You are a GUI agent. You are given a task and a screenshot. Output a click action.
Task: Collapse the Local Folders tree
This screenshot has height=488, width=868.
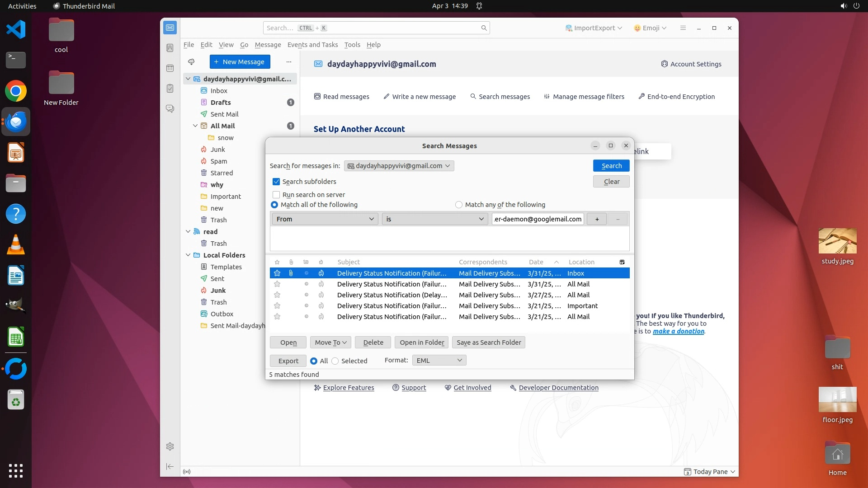click(188, 255)
